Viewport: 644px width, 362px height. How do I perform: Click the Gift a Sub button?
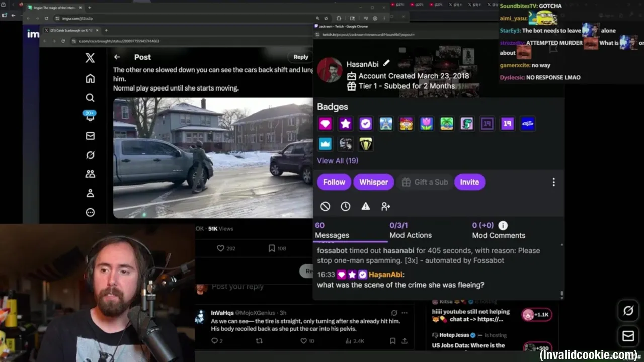tap(425, 182)
